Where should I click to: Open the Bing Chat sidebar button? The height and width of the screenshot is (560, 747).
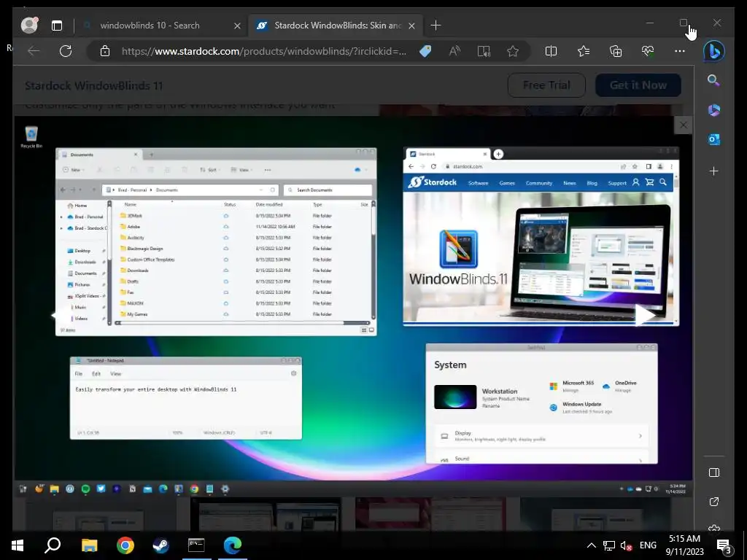point(713,52)
